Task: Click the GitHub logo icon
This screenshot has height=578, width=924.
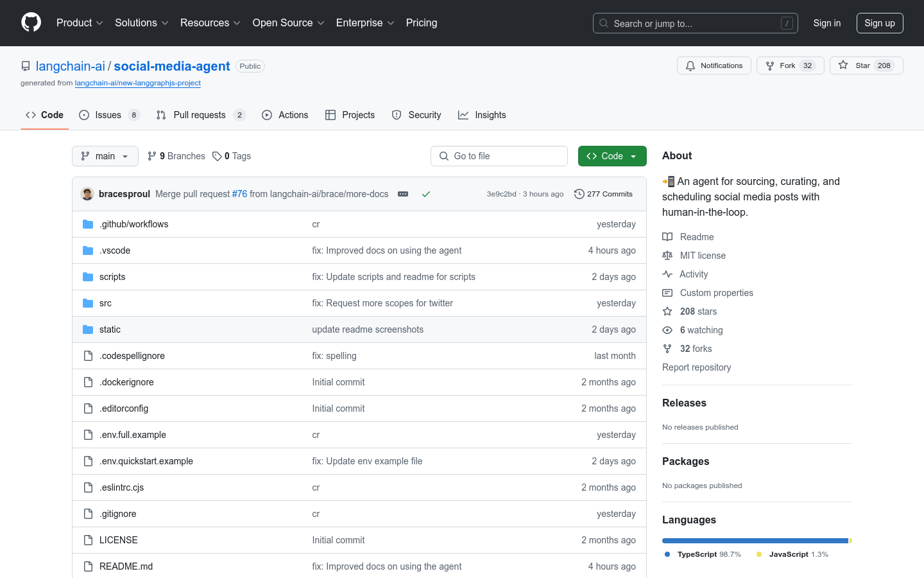Action: (31, 22)
